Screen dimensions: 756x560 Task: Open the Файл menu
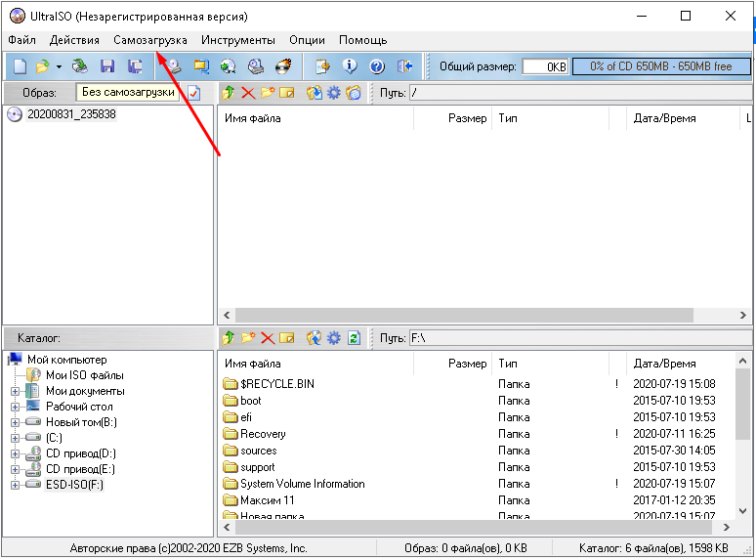(21, 40)
